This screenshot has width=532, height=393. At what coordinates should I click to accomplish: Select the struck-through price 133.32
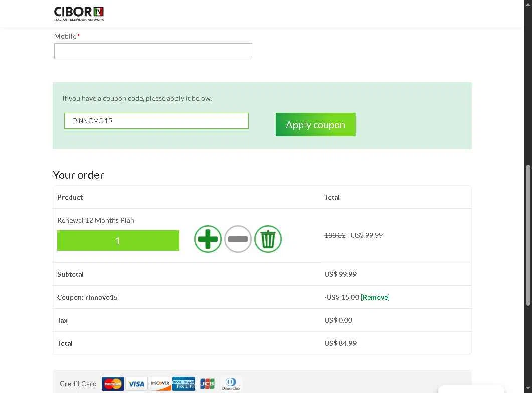tap(335, 235)
